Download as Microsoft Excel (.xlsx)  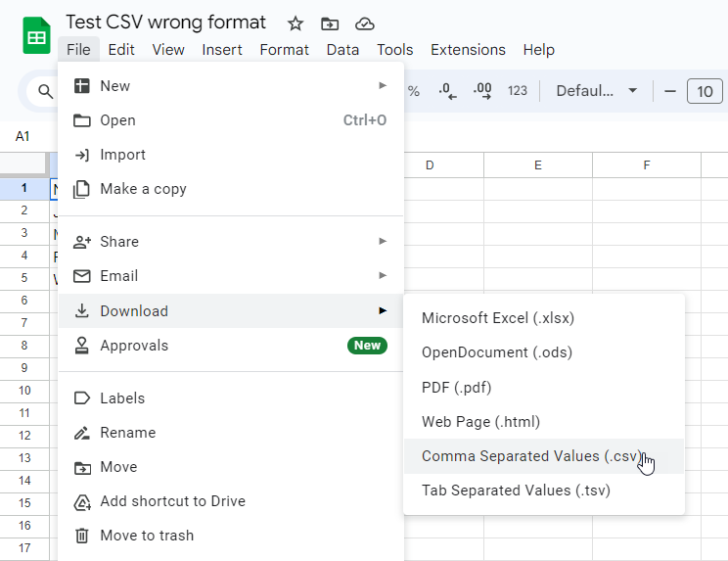[x=544, y=318]
